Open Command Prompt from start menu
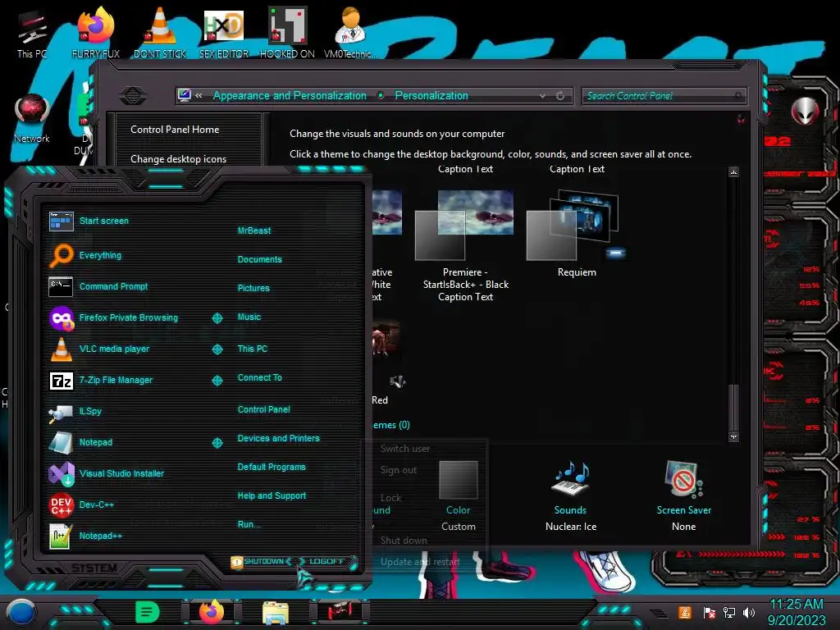This screenshot has height=630, width=840. pyautogui.click(x=113, y=286)
